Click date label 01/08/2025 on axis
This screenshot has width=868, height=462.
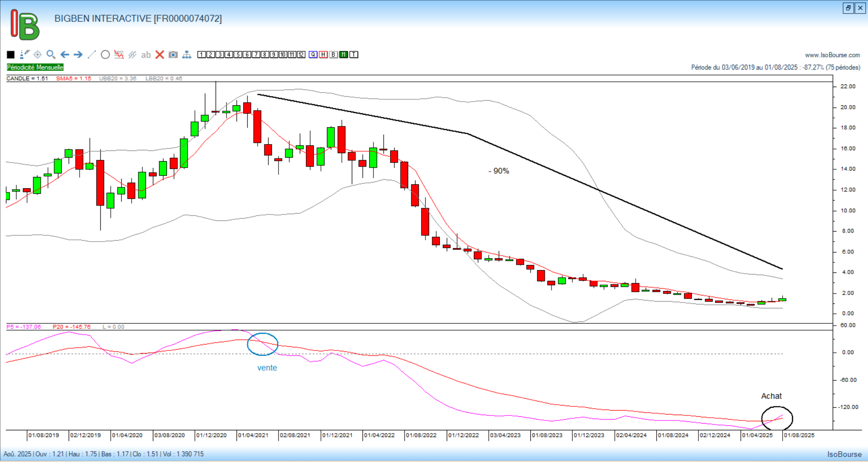coord(799,435)
